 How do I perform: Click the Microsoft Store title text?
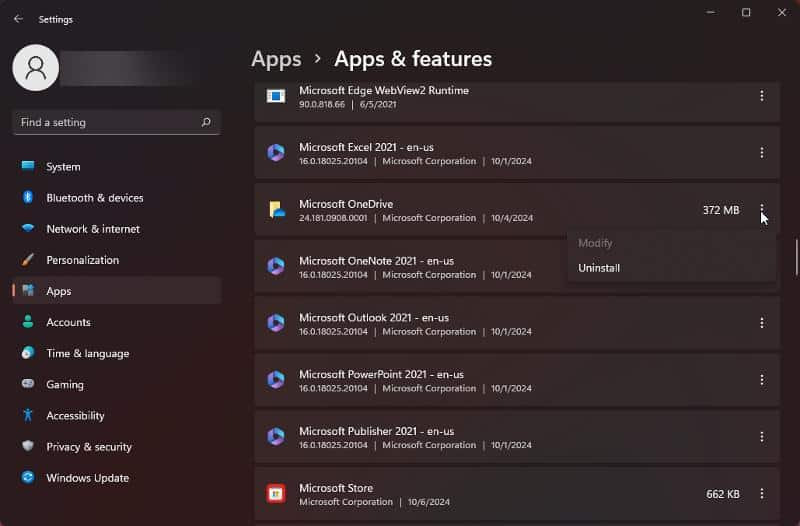pyautogui.click(x=336, y=488)
